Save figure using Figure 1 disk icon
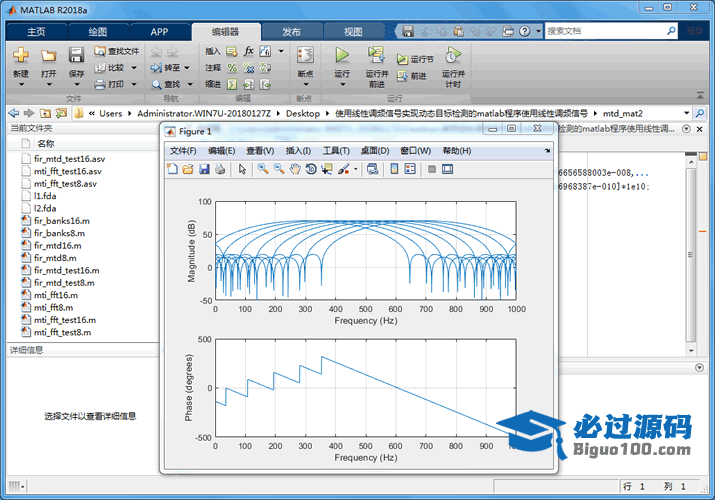The image size is (715, 500). [204, 169]
